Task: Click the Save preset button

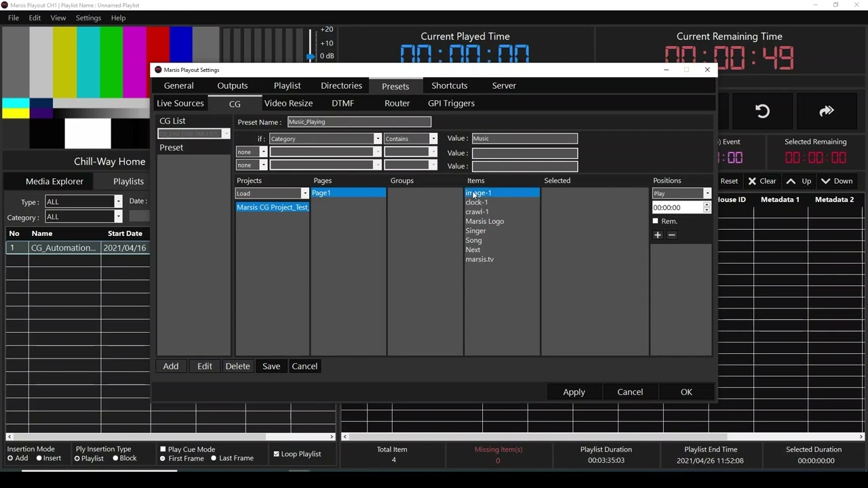Action: point(271,366)
